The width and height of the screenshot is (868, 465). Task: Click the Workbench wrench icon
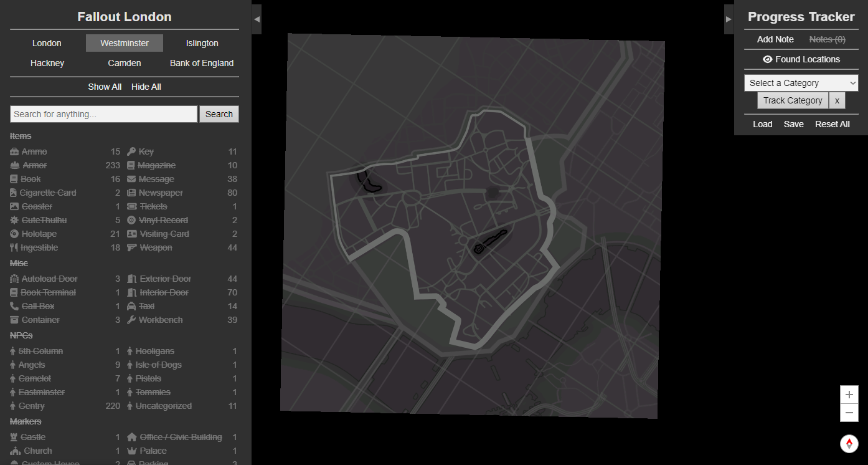click(131, 320)
